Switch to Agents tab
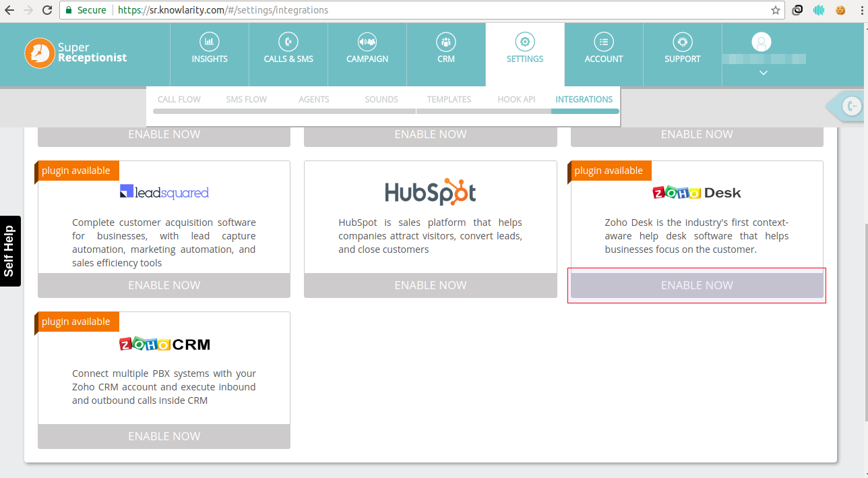This screenshot has height=478, width=868. [314, 99]
